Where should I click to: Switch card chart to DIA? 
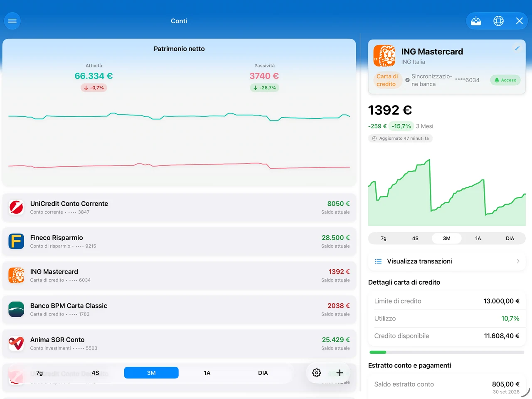pyautogui.click(x=510, y=238)
